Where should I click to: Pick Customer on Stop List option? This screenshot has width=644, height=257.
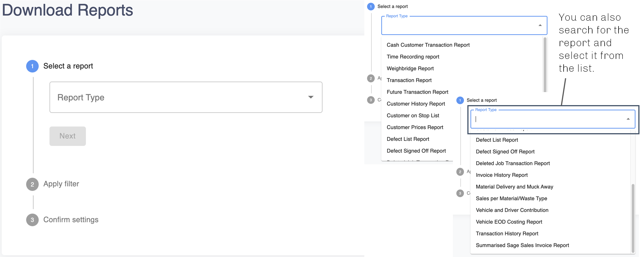coord(413,115)
